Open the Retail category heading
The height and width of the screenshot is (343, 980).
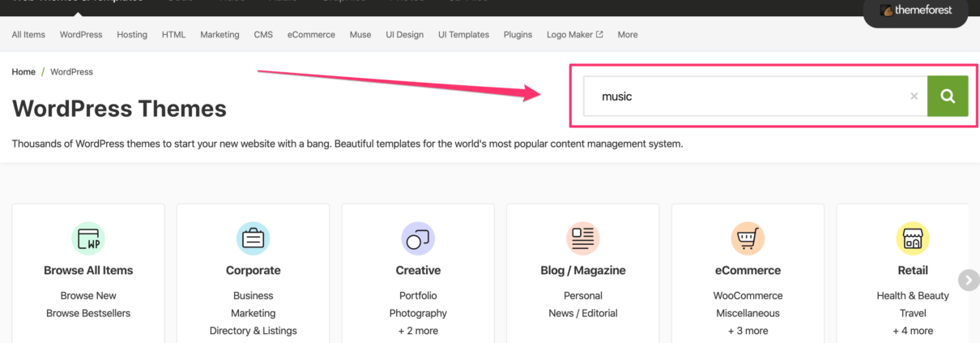point(913,270)
